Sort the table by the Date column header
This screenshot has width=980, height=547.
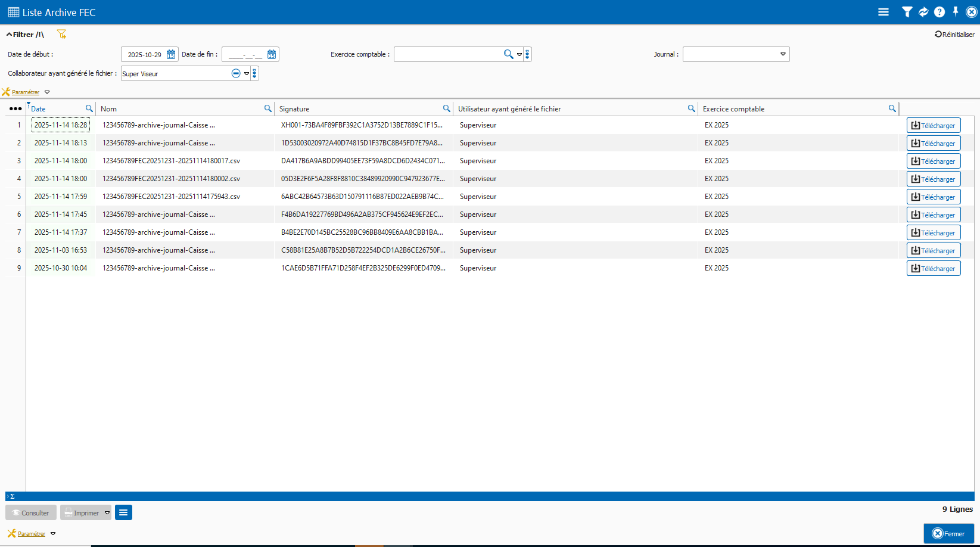(39, 109)
